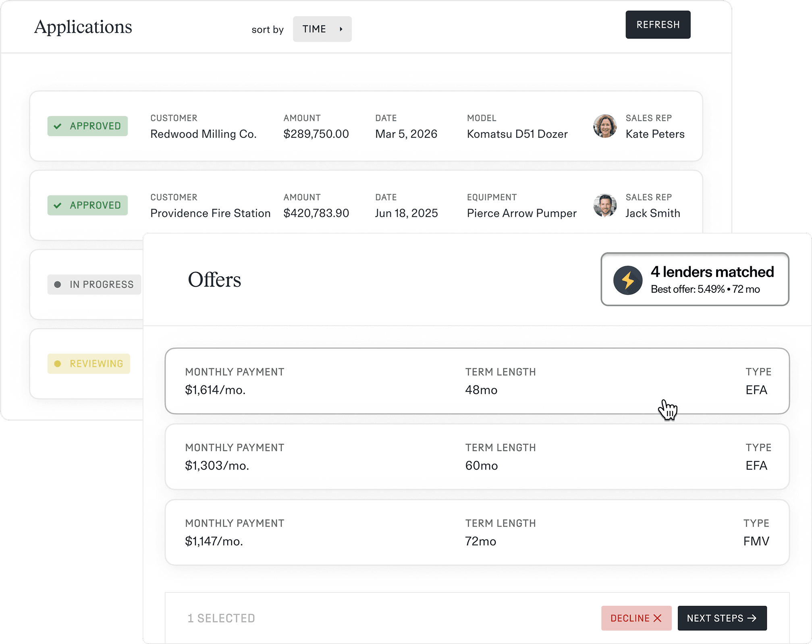
Task: Click the arrow icon on Next Steps button
Action: (752, 618)
